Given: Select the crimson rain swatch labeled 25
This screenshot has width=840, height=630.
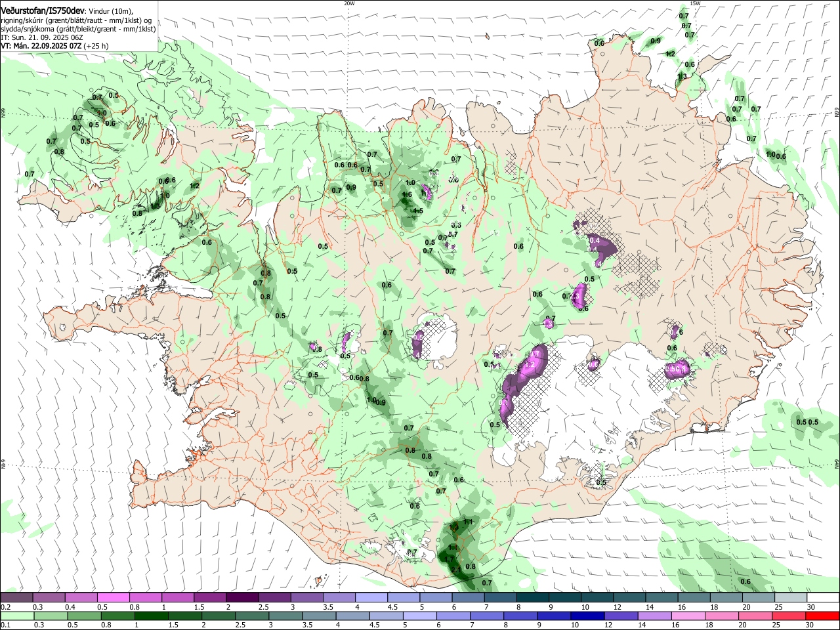Looking at the screenshot, I should 789,616.
